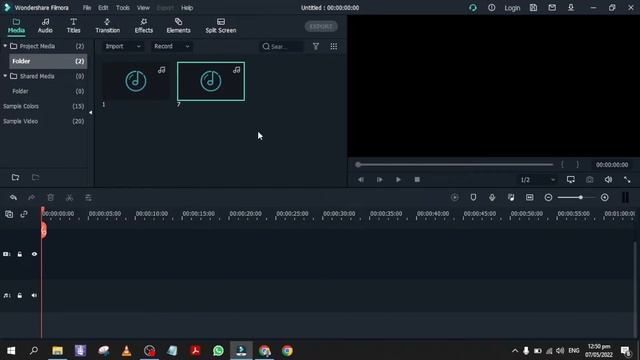Switch to the Elements tab

178,26
